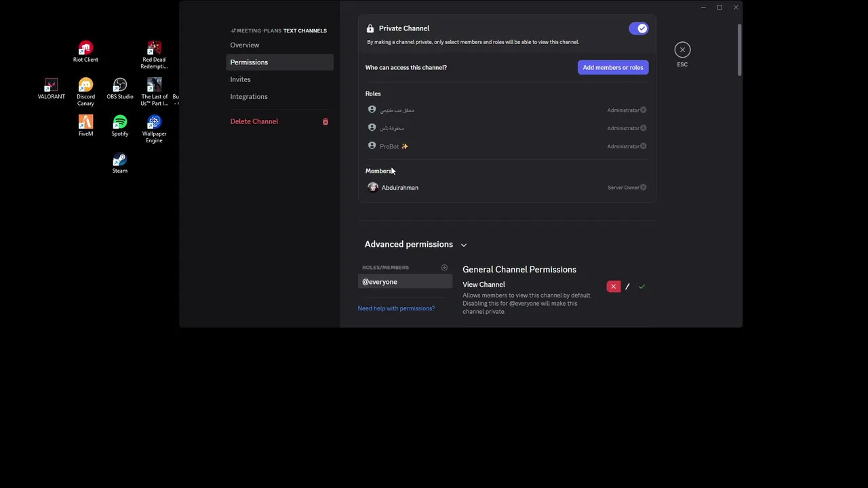Remove ProBot role from channel access
The image size is (868, 488).
pos(644,146)
